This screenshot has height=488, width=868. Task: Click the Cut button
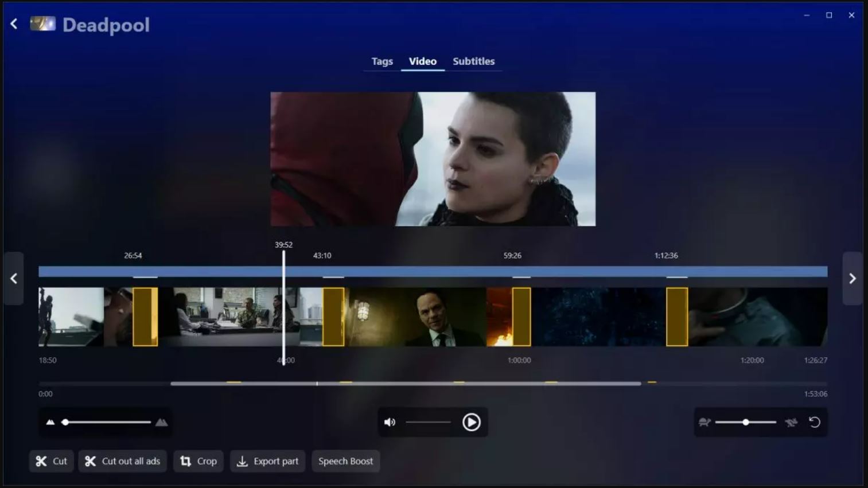coord(52,461)
